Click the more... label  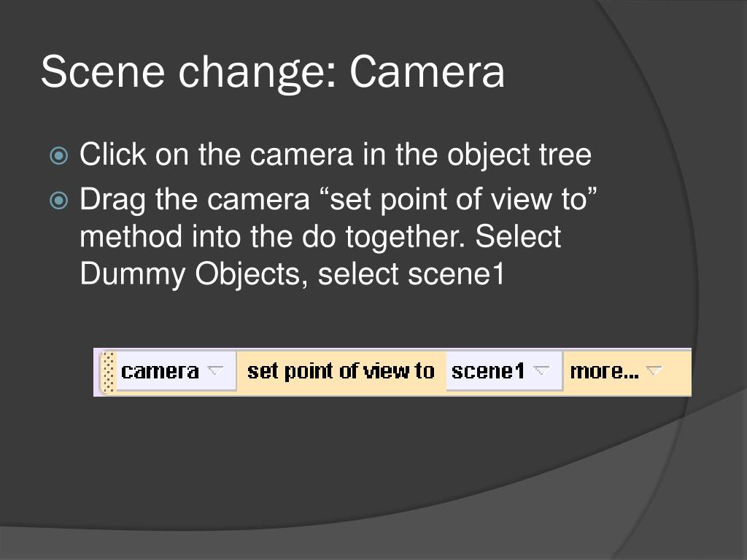click(604, 371)
